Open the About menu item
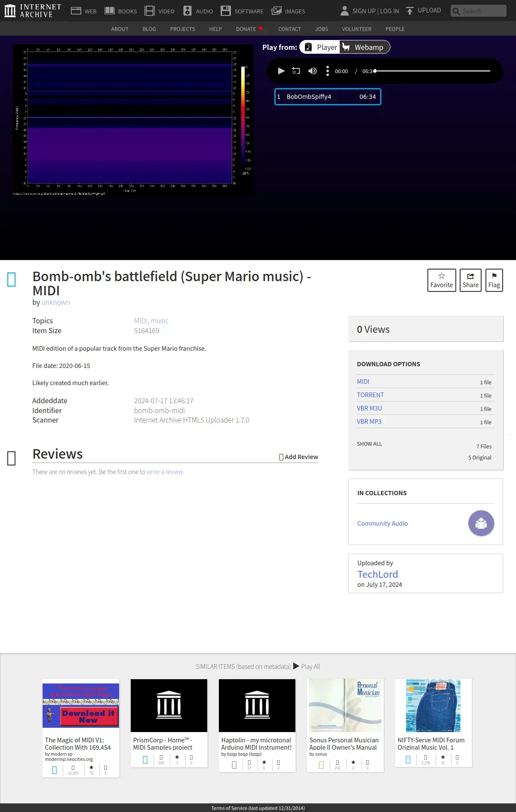516x812 pixels. point(120,29)
